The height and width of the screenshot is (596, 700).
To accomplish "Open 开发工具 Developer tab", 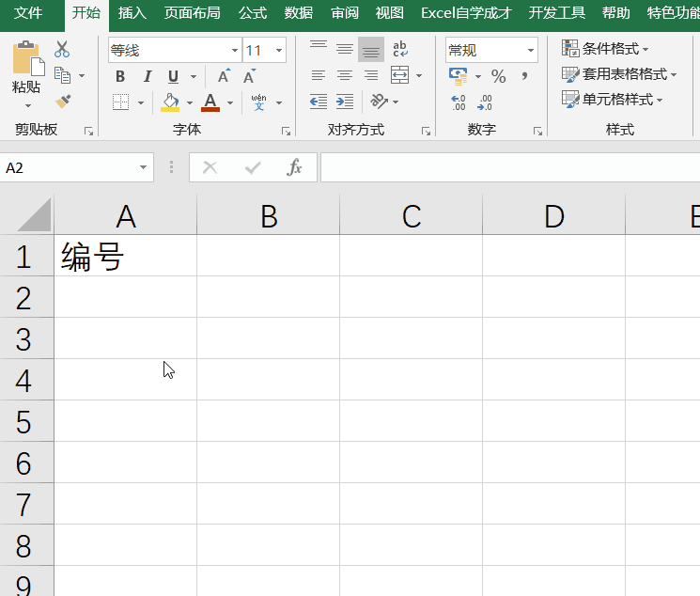I will pyautogui.click(x=556, y=13).
